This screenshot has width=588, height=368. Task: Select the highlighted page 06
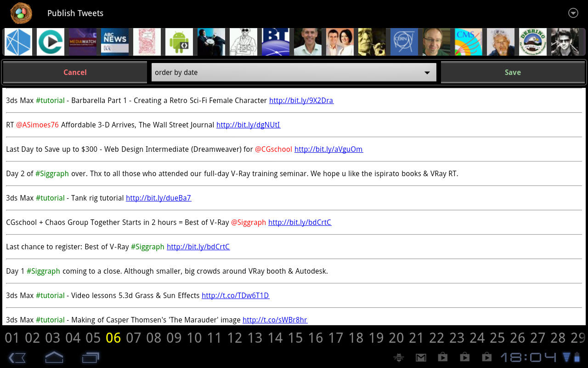(113, 338)
